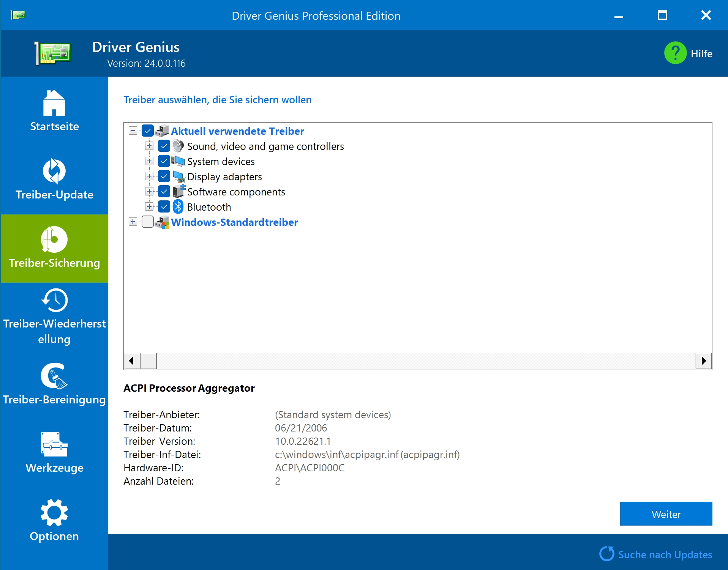The width and height of the screenshot is (728, 570).
Task: Select System devices tree label
Action: (x=221, y=161)
